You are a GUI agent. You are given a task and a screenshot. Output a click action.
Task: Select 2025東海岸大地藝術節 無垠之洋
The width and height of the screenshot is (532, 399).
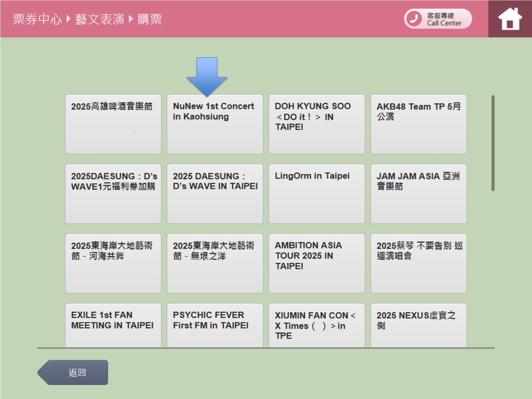point(215,263)
